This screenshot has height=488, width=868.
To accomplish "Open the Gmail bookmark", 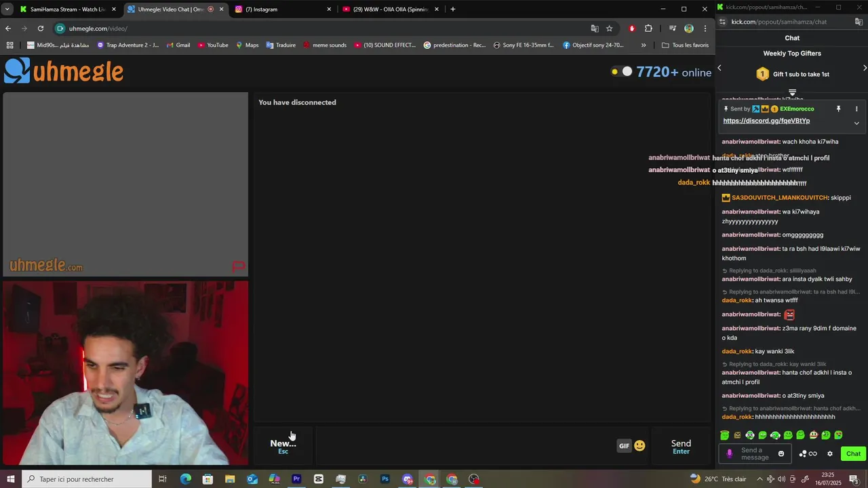I will (178, 45).
